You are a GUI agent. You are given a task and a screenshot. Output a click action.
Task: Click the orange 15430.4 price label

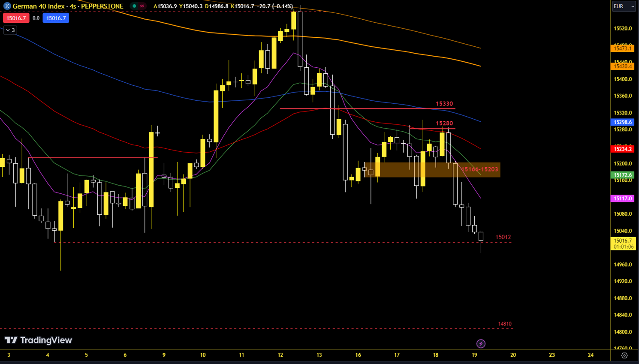622,66
